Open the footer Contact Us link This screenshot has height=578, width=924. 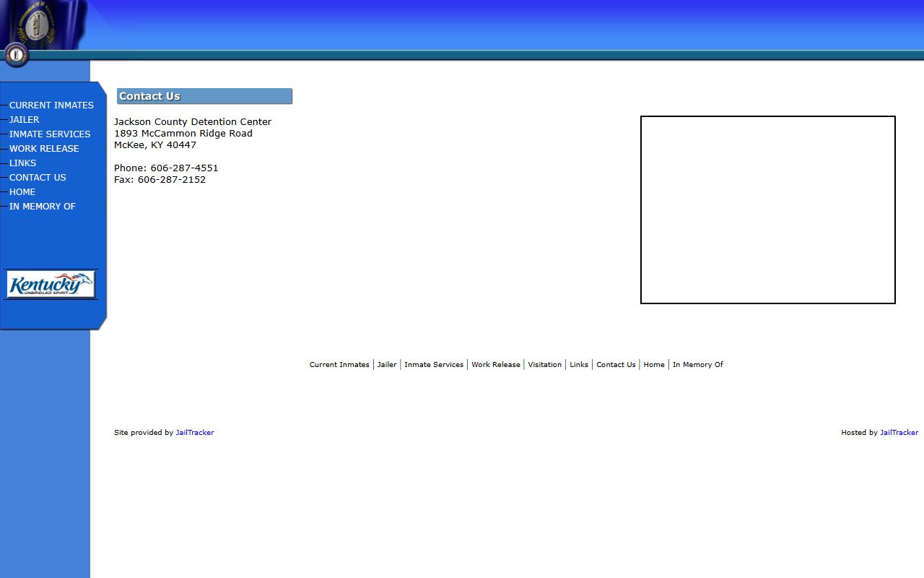616,365
